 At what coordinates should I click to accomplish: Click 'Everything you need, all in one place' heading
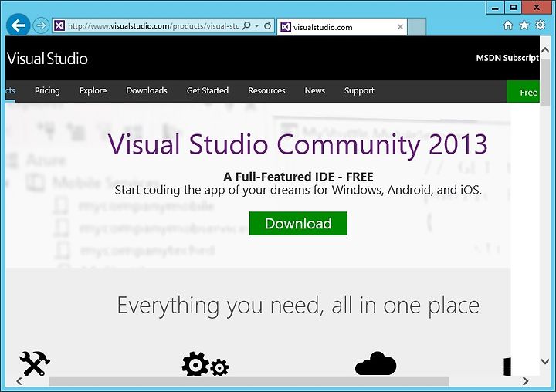pos(298,306)
